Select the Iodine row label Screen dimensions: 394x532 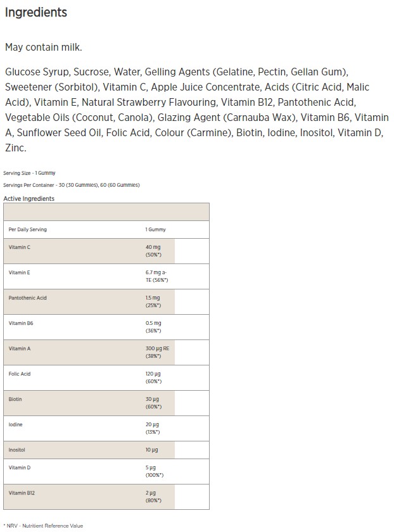click(16, 424)
